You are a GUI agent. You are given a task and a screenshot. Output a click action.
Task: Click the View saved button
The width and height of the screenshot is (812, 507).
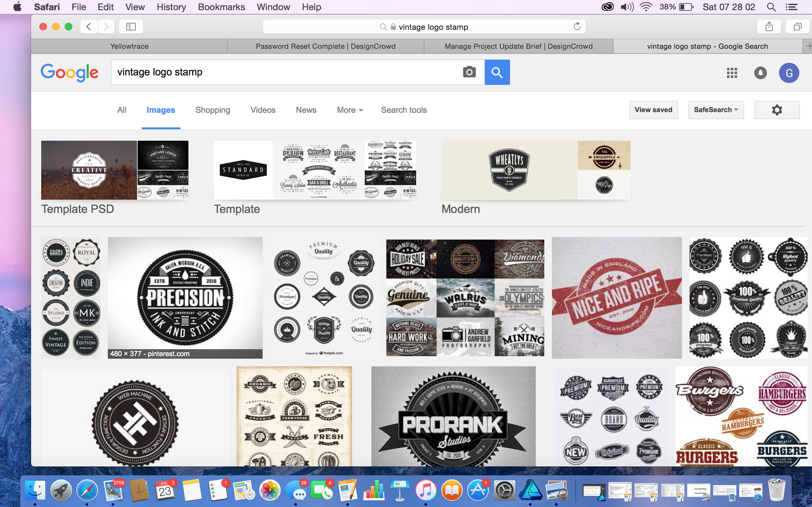(x=653, y=110)
